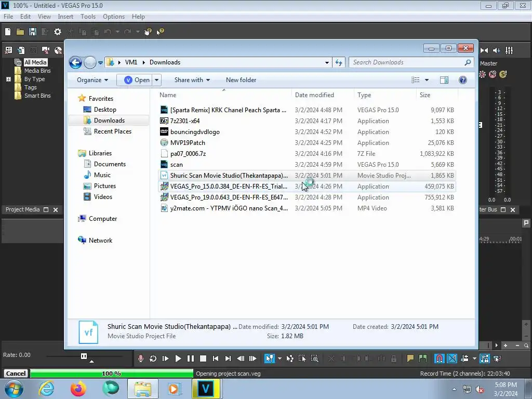The height and width of the screenshot is (399, 532).
Task: Click the New project icon in VEGAS toolbar
Action: tap(8, 32)
